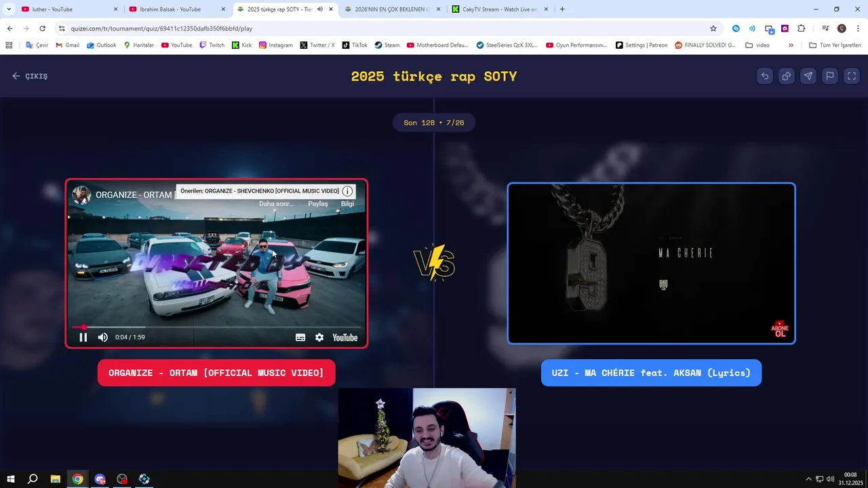The width and height of the screenshot is (868, 488).
Task: Pause the ORGANIZE - ORTAM YouTube video
Action: coord(83,338)
